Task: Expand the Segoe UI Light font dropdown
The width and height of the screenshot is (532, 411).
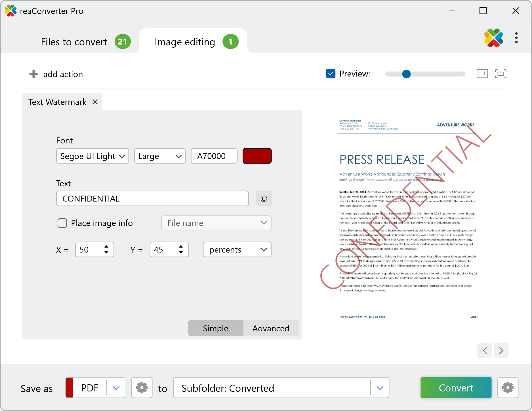Action: [92, 156]
